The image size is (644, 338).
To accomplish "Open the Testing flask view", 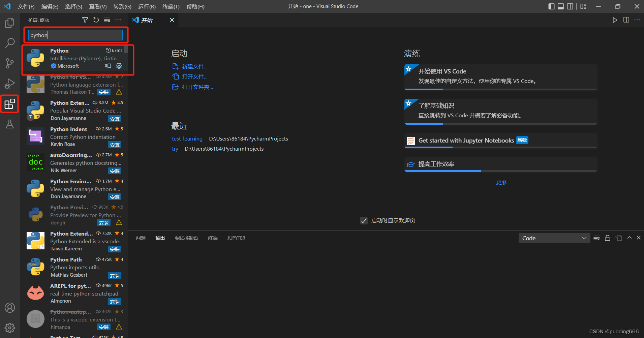I will tap(10, 124).
